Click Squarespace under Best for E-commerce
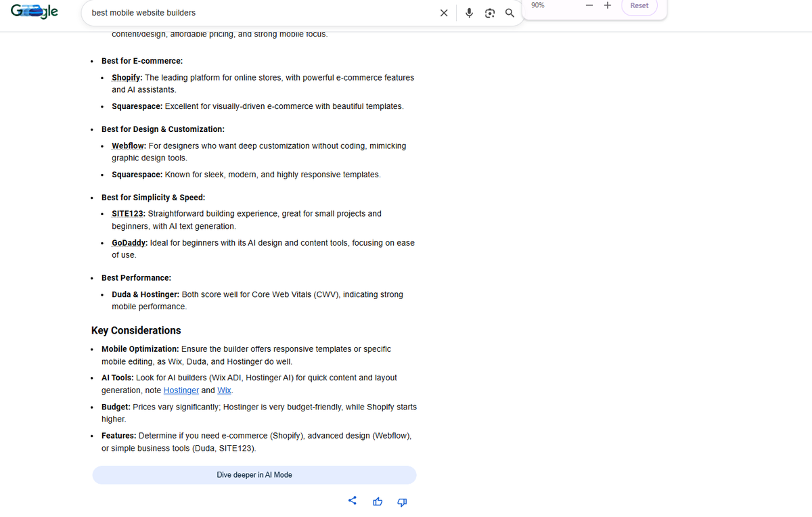Viewport: 812px width, 517px height. tap(137, 107)
